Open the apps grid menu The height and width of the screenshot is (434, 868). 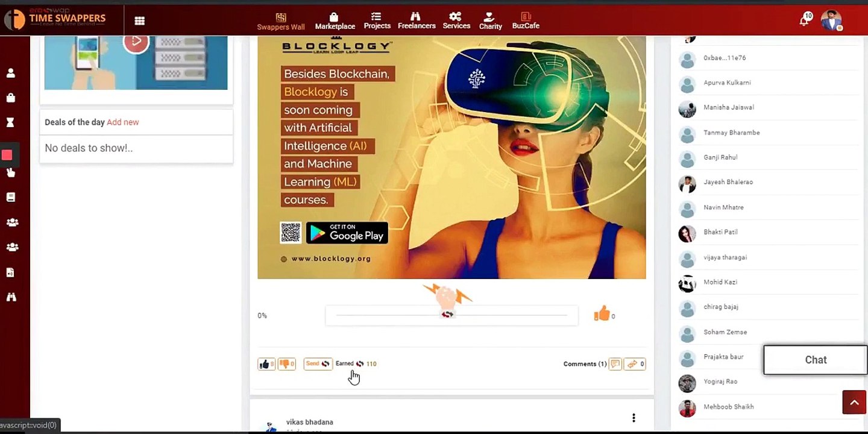click(139, 20)
